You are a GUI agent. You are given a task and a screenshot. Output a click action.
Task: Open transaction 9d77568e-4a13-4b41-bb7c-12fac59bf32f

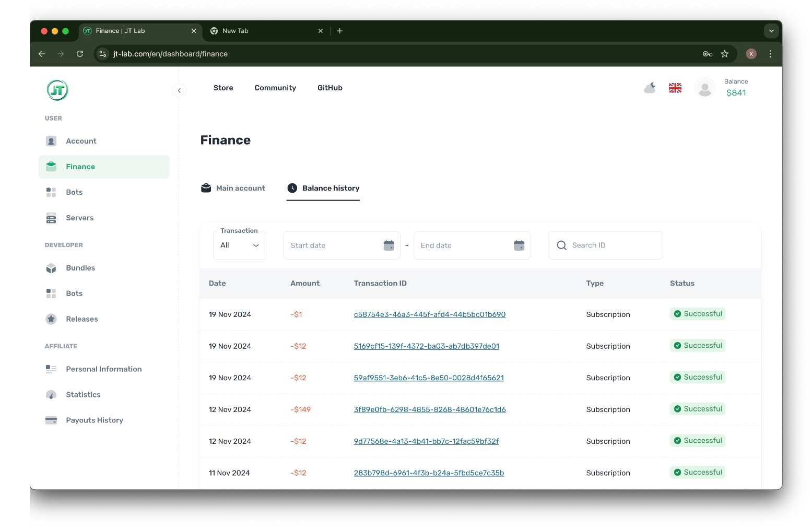pyautogui.click(x=426, y=441)
